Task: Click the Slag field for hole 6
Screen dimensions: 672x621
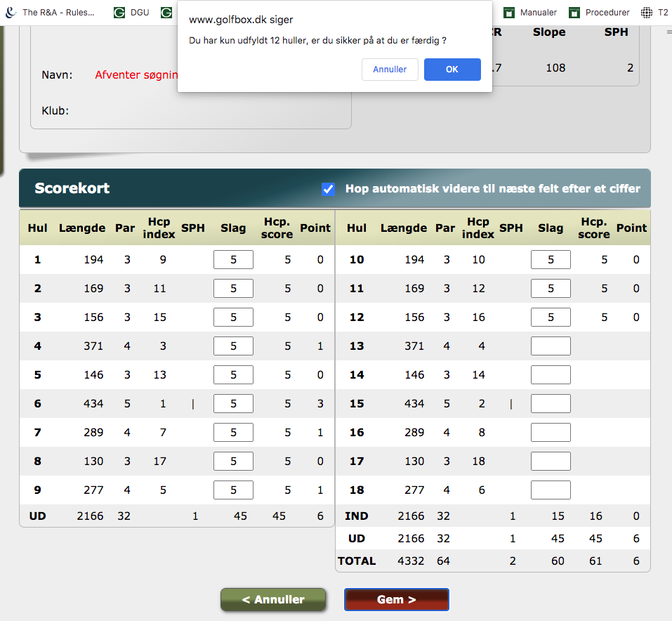Action: point(233,403)
